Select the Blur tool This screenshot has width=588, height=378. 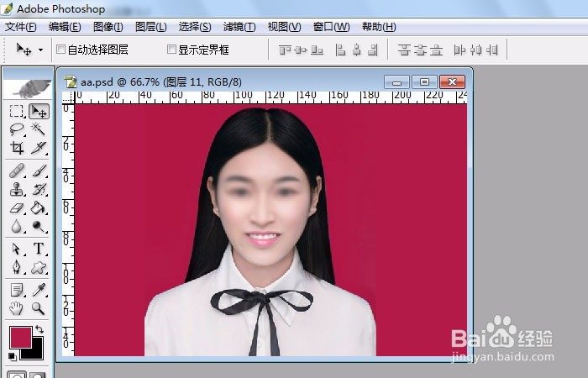click(x=16, y=226)
